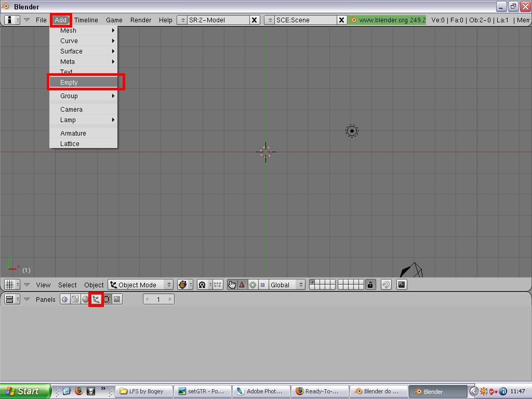Open the Select menu in 3D header
Image resolution: width=532 pixels, height=399 pixels.
[67, 285]
